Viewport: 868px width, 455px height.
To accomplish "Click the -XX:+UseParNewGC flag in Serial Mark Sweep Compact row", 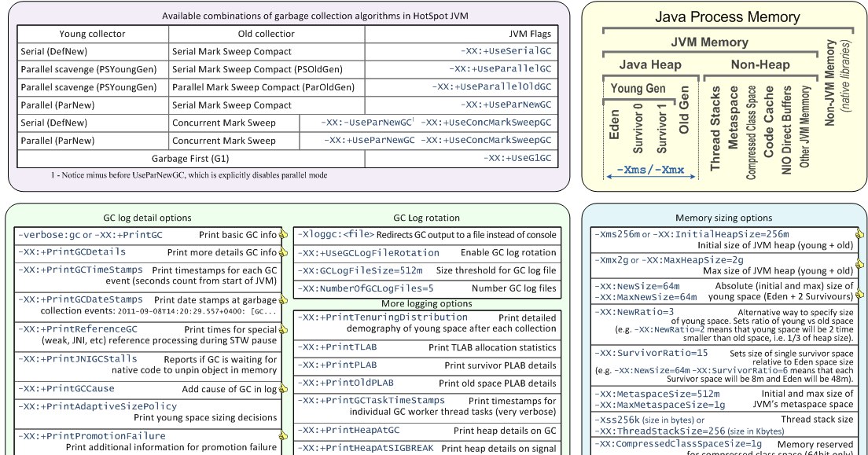I will [x=506, y=105].
